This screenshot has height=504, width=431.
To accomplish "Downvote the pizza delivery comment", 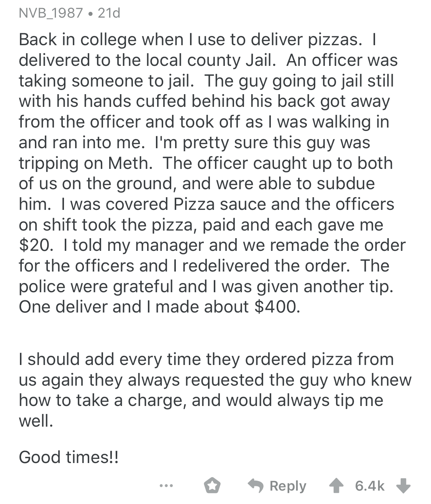I will (403, 486).
